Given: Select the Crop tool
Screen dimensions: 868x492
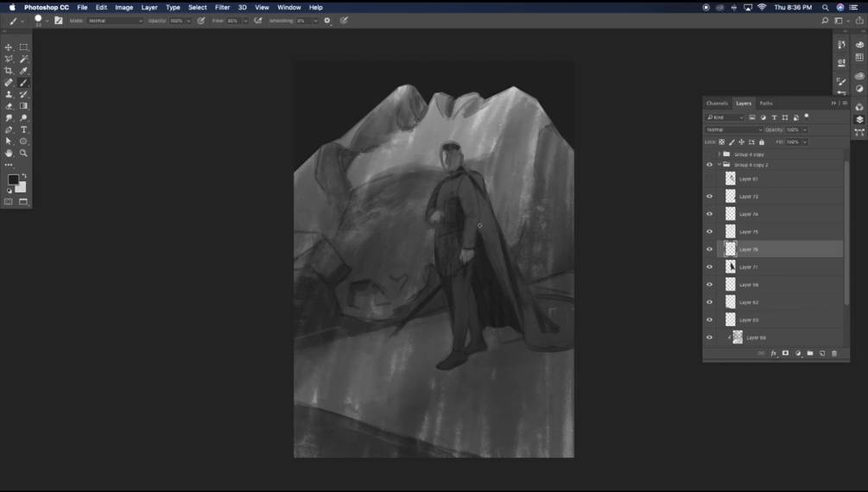Looking at the screenshot, I should [9, 71].
